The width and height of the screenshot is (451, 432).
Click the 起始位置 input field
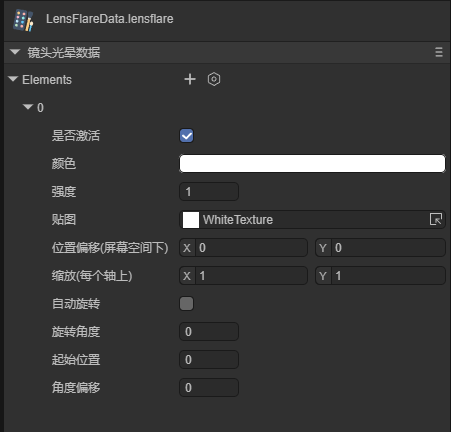point(209,360)
